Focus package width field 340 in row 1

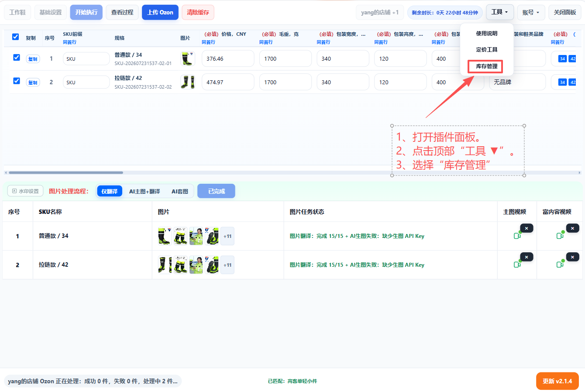[x=343, y=58]
